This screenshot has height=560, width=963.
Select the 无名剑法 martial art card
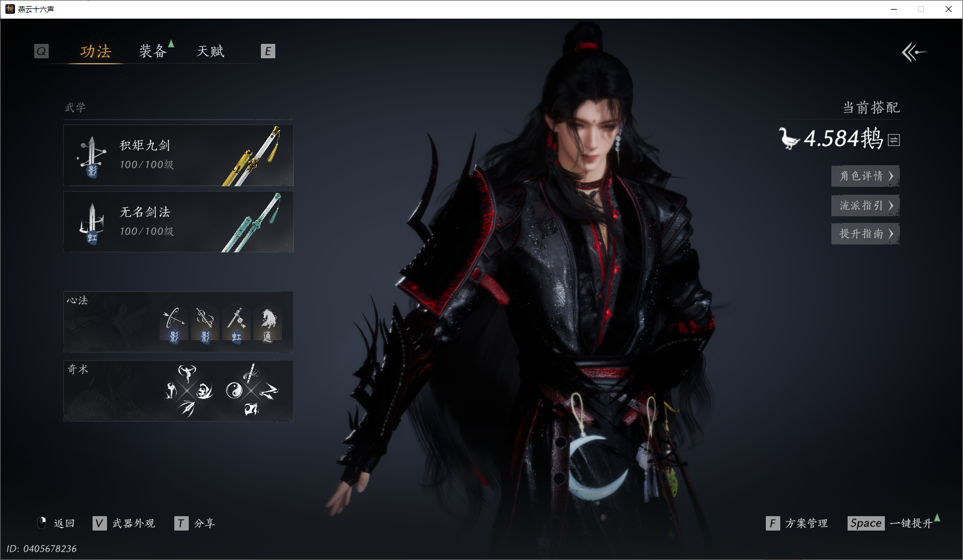pos(179,222)
